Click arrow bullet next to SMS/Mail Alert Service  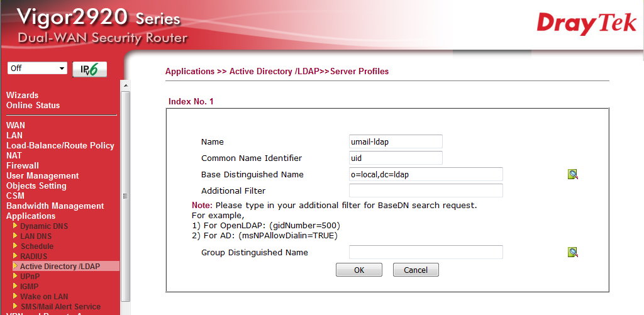pos(15,306)
